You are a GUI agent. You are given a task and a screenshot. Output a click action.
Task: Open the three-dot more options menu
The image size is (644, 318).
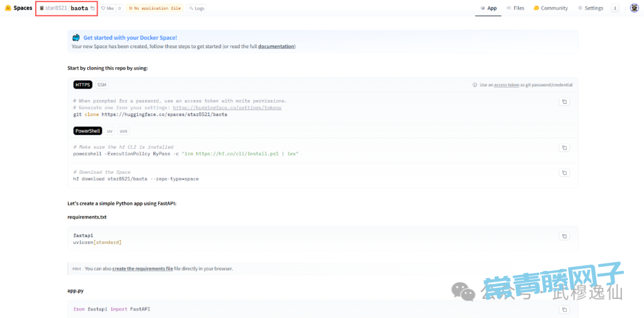[x=615, y=8]
